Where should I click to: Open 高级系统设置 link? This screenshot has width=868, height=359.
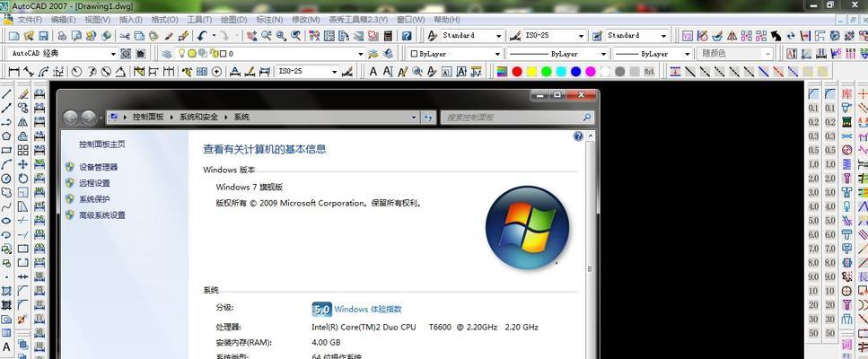click(102, 215)
